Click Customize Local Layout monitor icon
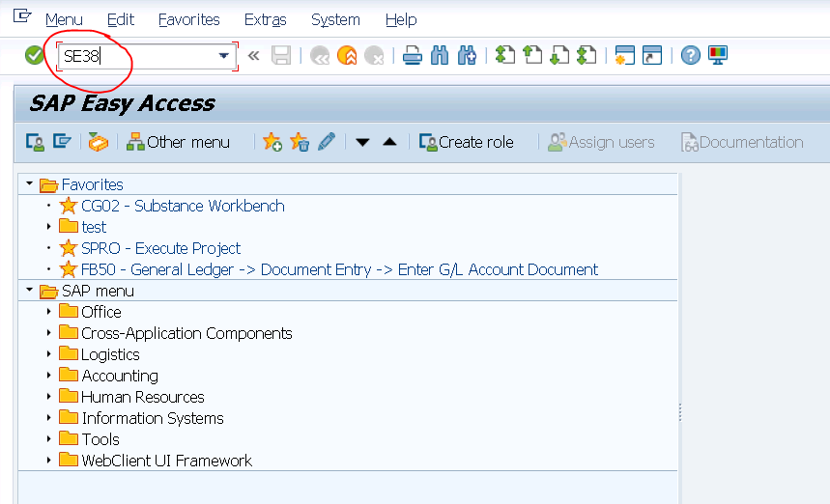Screen dimensions: 830x504 pyautogui.click(x=718, y=55)
